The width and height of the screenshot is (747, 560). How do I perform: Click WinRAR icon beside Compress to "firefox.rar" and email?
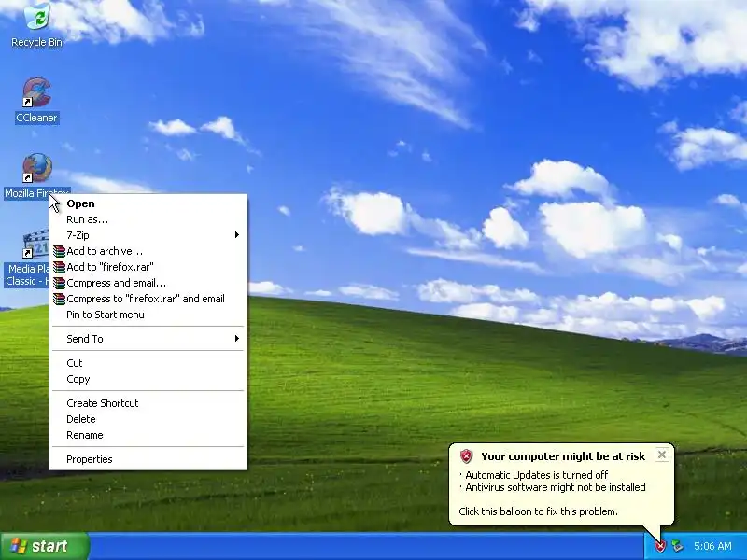(x=59, y=299)
